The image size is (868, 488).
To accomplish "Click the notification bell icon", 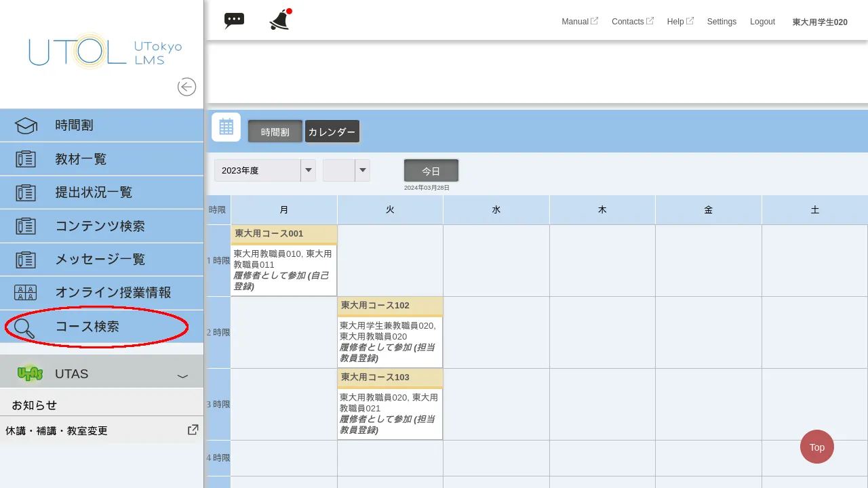I will pyautogui.click(x=279, y=20).
